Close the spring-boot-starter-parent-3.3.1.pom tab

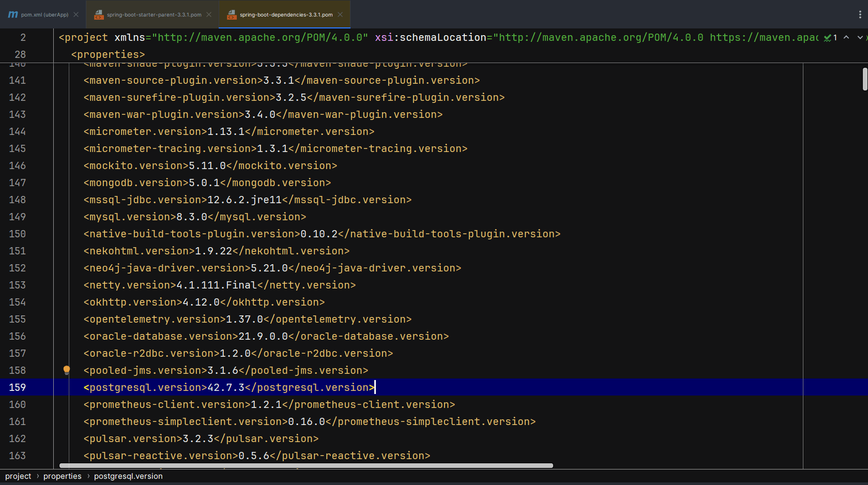209,14
